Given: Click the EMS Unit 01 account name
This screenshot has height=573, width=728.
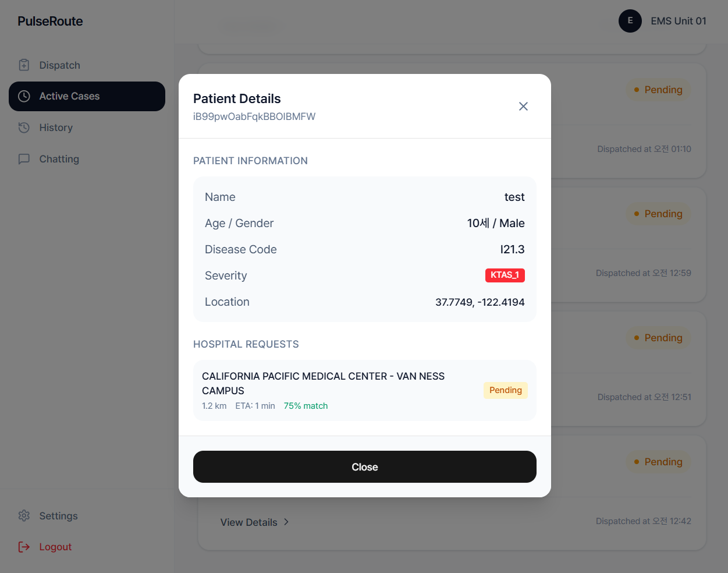Looking at the screenshot, I should (x=678, y=21).
